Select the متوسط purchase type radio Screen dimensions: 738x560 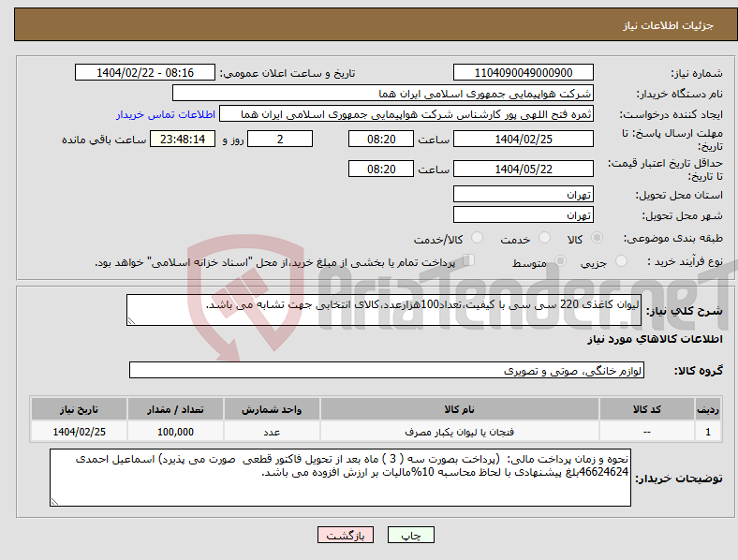(x=560, y=260)
